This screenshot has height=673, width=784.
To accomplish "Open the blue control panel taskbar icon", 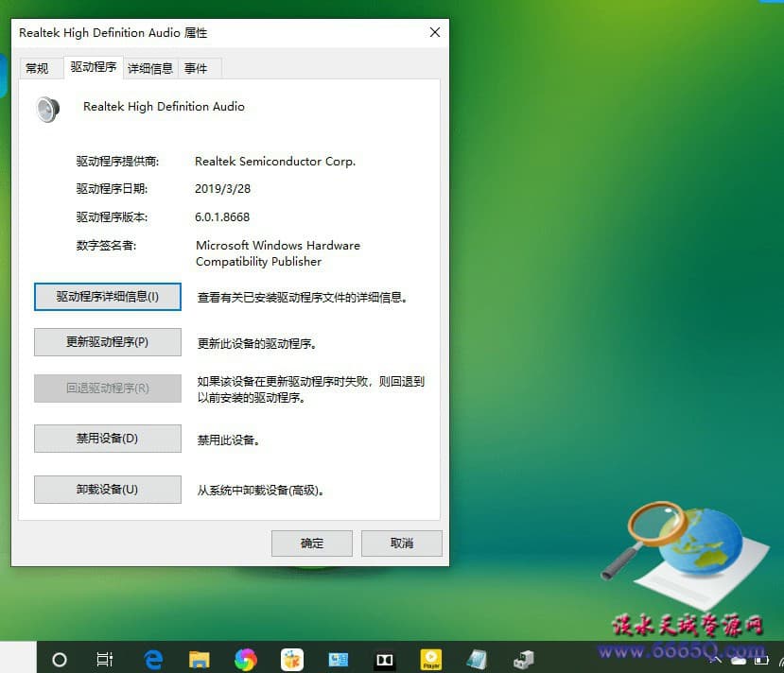I will tap(338, 660).
